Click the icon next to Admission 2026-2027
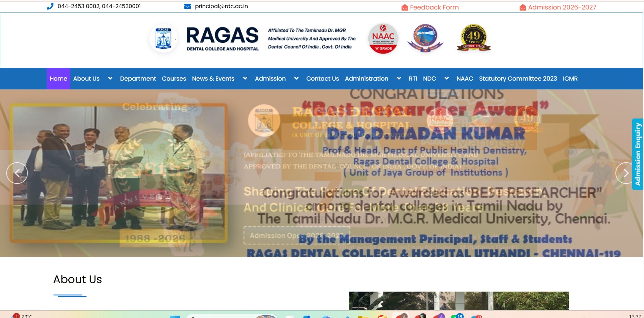644x318 pixels. 523,7
